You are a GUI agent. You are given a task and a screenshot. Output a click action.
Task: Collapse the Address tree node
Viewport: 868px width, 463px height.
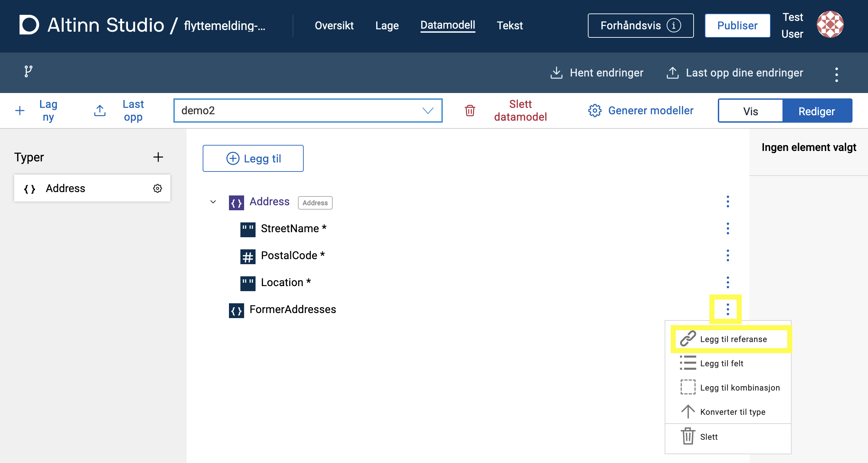(213, 202)
